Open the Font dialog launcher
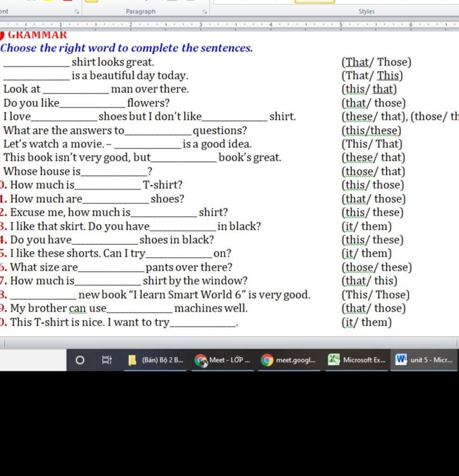This screenshot has width=459, height=476. [77, 12]
